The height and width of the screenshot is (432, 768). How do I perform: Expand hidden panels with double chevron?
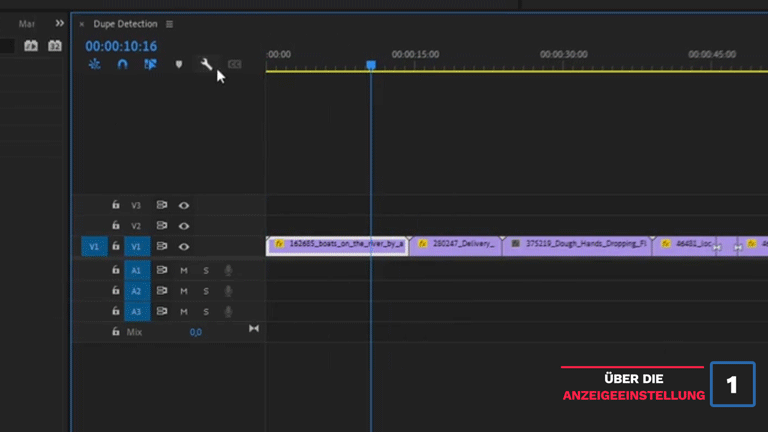(59, 23)
